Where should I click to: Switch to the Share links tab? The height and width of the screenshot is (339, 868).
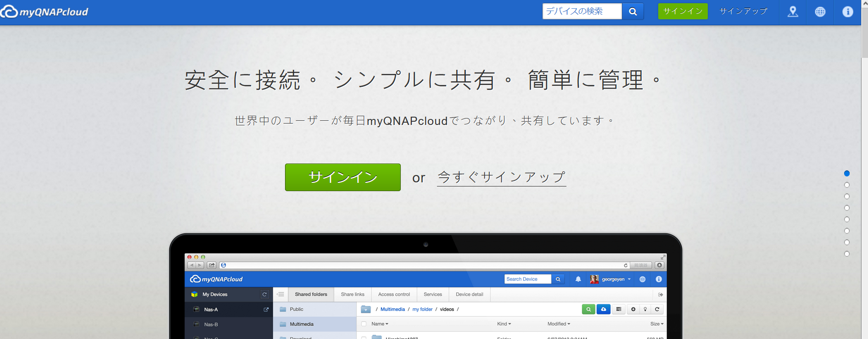(353, 294)
